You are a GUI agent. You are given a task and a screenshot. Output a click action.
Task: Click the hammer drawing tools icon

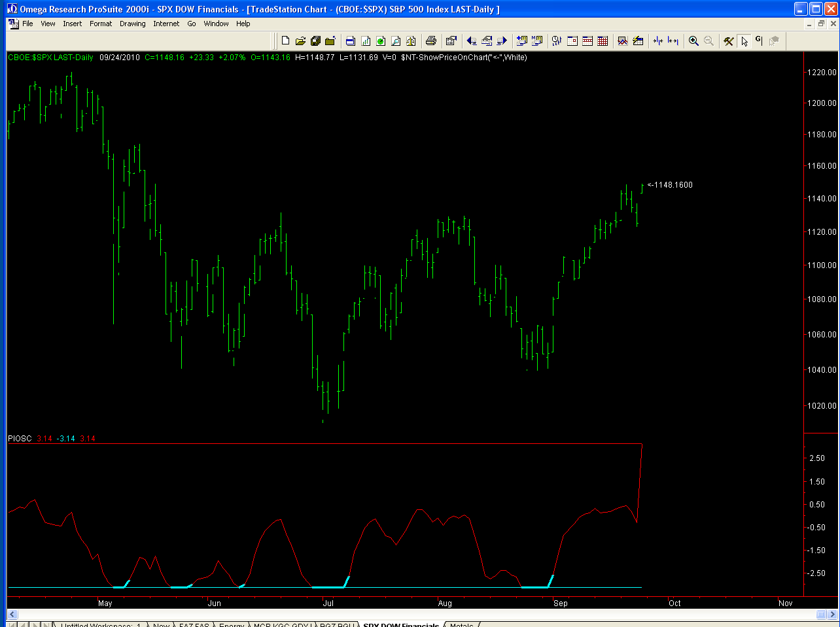pyautogui.click(x=729, y=41)
